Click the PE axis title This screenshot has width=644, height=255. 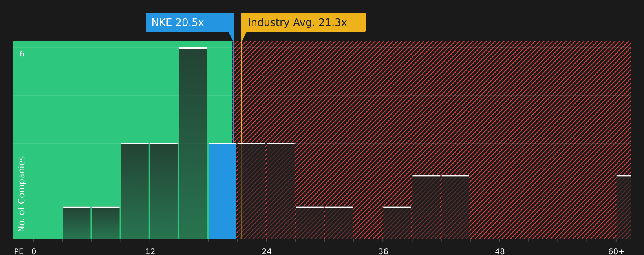tap(19, 251)
